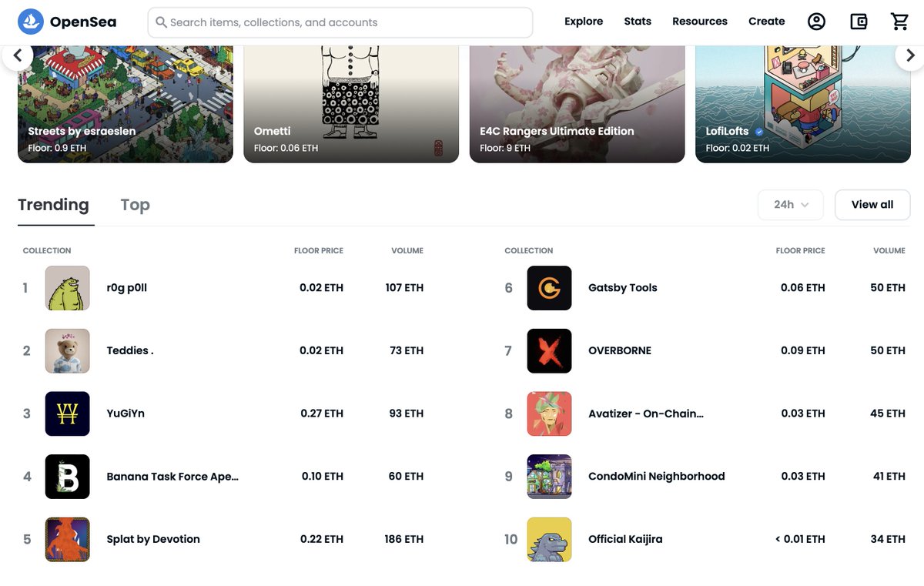Open the YuGiYn collection link
Viewport: 924px width, 586px height.
pyautogui.click(x=126, y=414)
